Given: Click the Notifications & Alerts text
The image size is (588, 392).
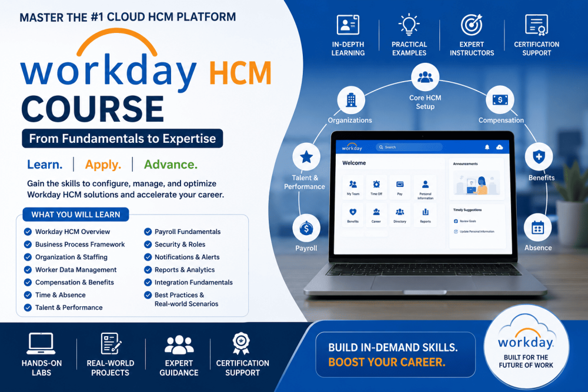Looking at the screenshot, I should click(x=187, y=257).
